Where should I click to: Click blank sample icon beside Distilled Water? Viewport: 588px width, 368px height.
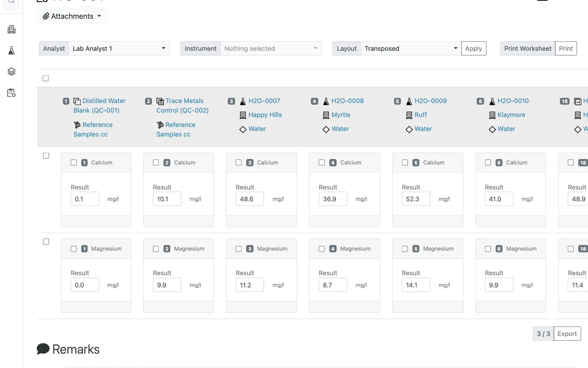click(x=77, y=101)
